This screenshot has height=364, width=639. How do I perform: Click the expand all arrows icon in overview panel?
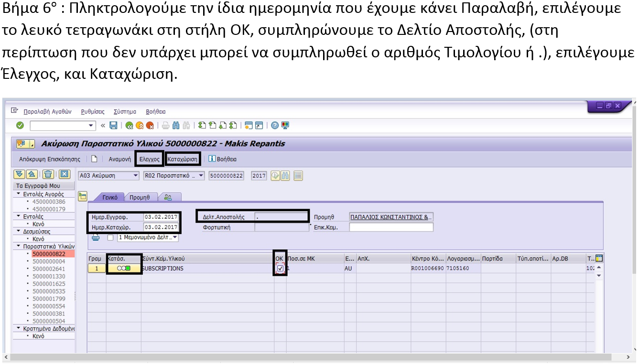20,174
